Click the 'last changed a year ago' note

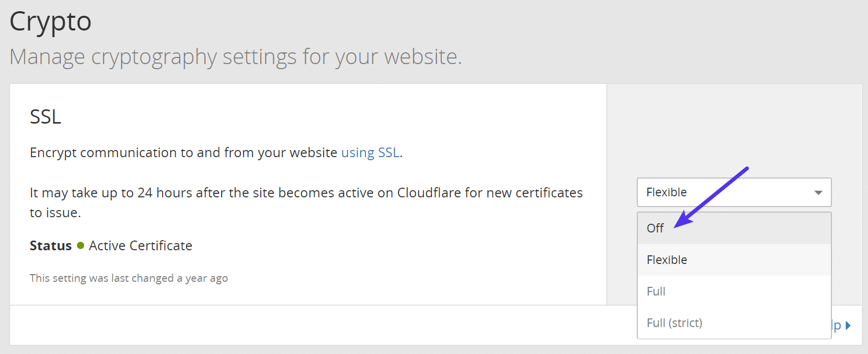coord(129,278)
